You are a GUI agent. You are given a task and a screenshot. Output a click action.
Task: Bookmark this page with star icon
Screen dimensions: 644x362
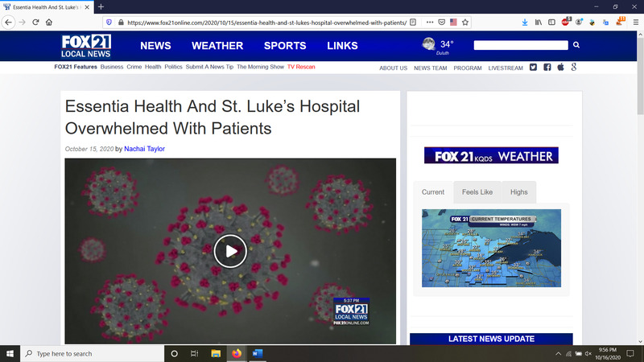tap(465, 23)
